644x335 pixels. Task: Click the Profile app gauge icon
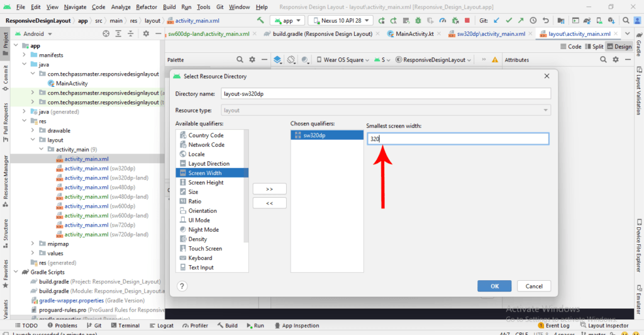(442, 20)
